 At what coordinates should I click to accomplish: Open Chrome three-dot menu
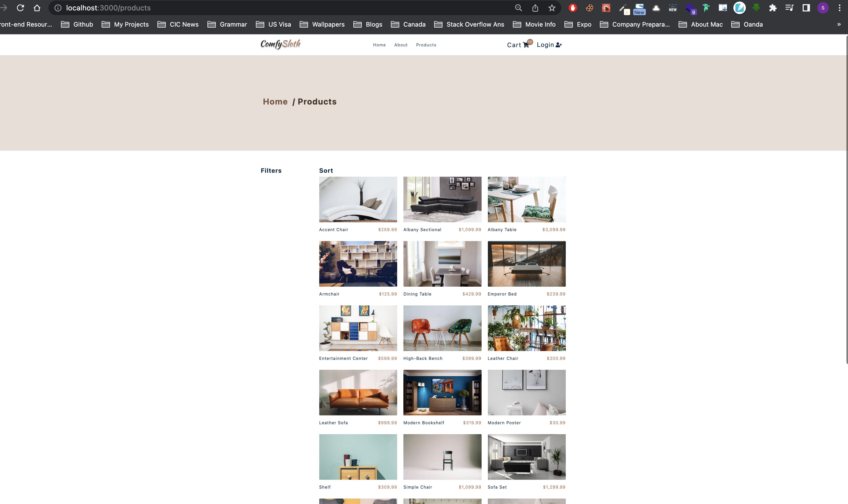click(x=839, y=8)
